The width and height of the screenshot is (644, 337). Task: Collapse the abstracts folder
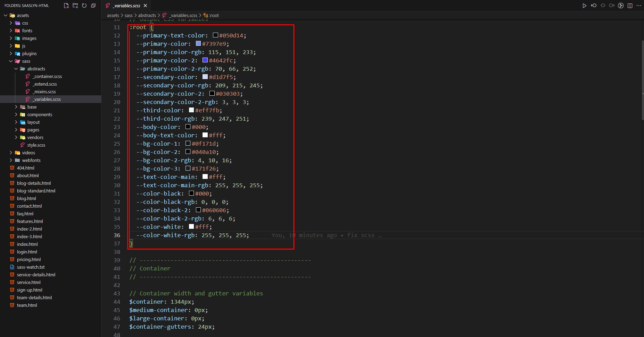36,69
